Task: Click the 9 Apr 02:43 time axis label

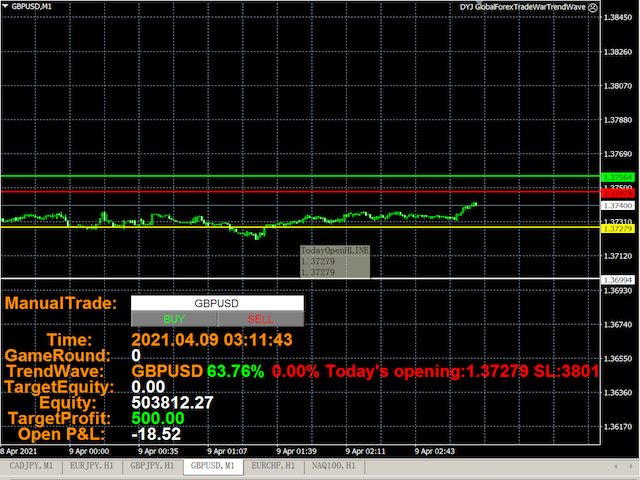Action: (435, 451)
